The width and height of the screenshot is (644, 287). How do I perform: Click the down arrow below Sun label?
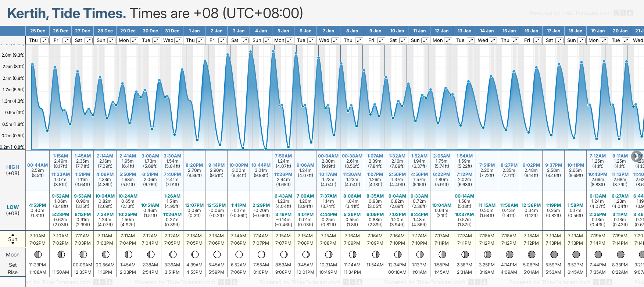13,244
